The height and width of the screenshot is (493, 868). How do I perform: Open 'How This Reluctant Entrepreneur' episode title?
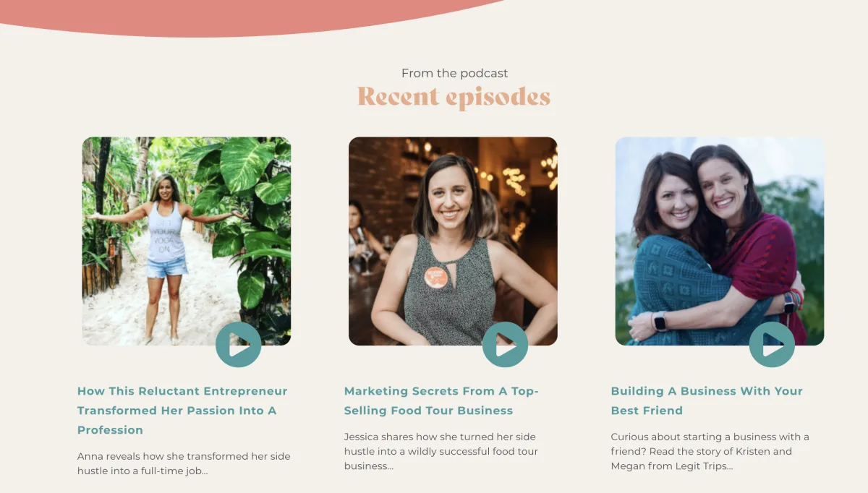click(x=182, y=411)
